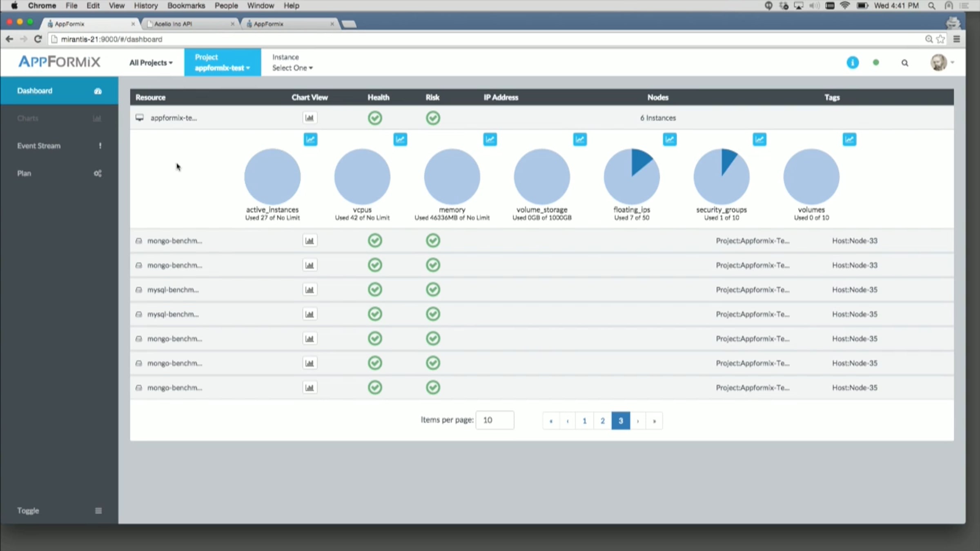The height and width of the screenshot is (551, 980).
Task: Open the Project appformix-test dropdown
Action: point(222,62)
